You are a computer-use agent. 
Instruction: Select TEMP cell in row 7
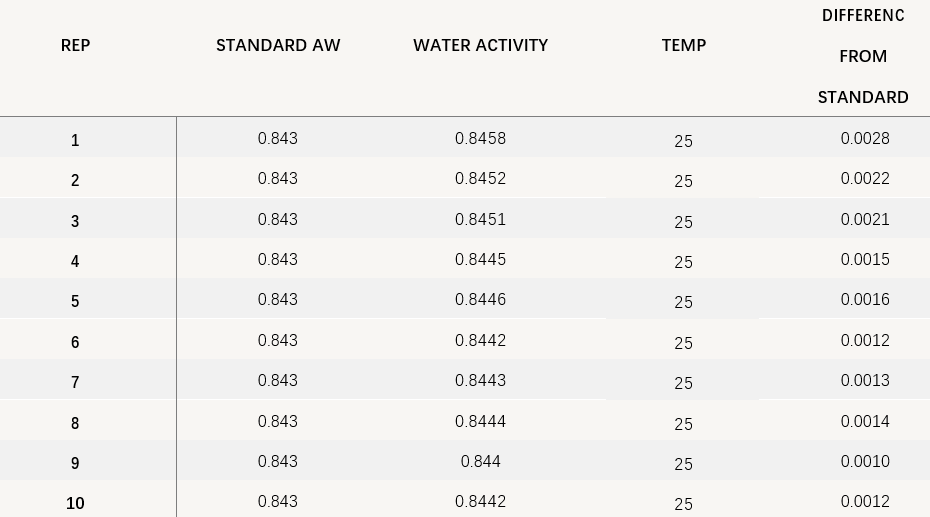tap(683, 383)
